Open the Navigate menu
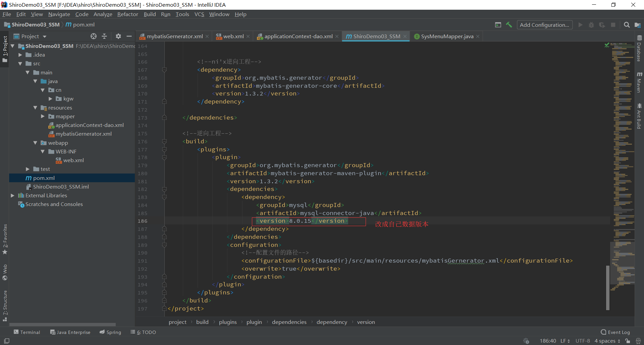Viewport: 644px width, 345px height. (59, 14)
